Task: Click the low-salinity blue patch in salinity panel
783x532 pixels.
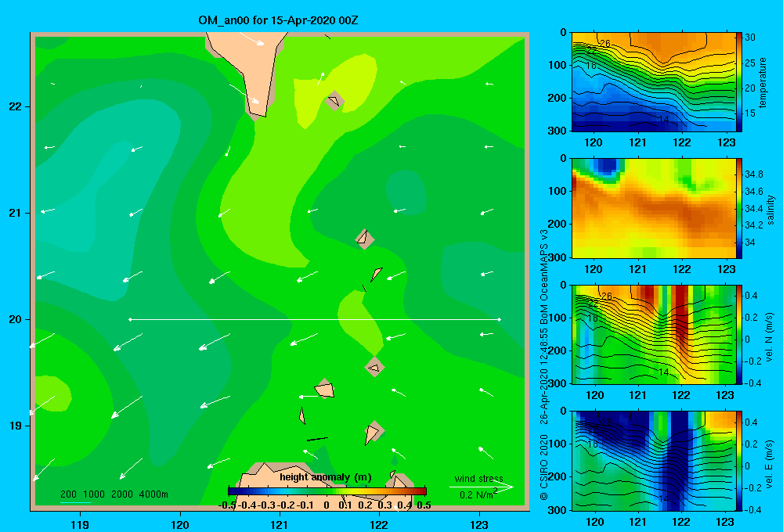Action: point(606,167)
